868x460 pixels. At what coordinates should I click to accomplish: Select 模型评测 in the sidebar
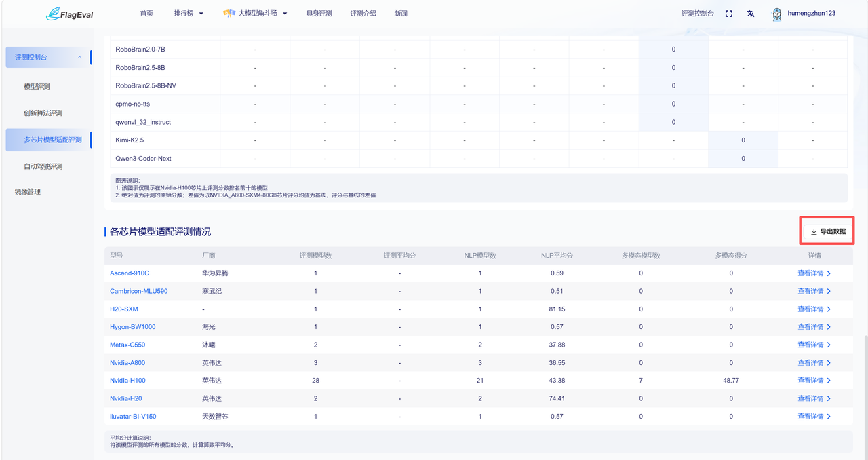pyautogui.click(x=37, y=87)
